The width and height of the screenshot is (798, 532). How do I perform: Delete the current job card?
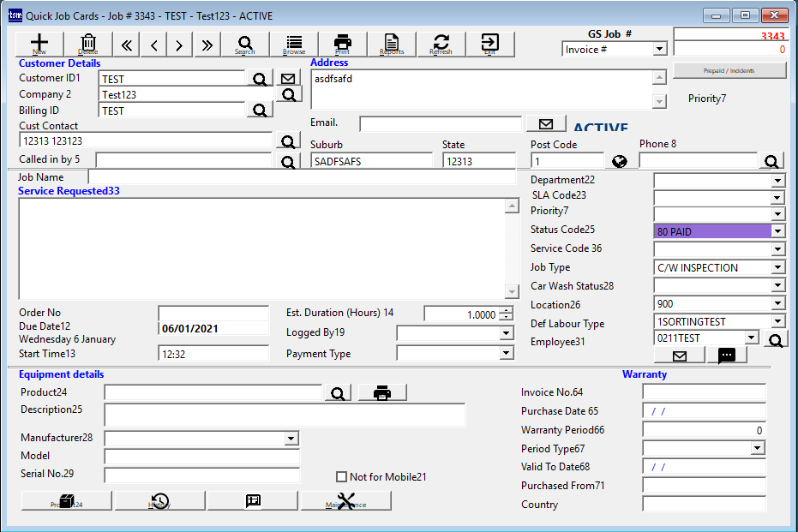coord(88,45)
